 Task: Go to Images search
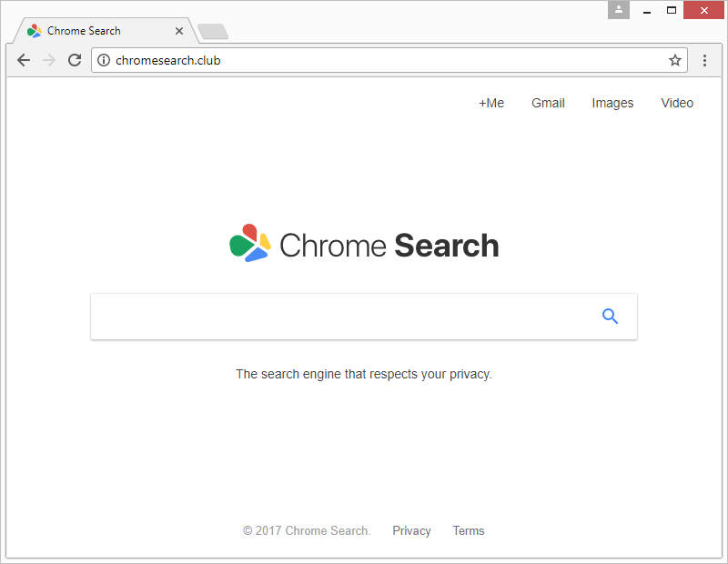click(x=612, y=103)
